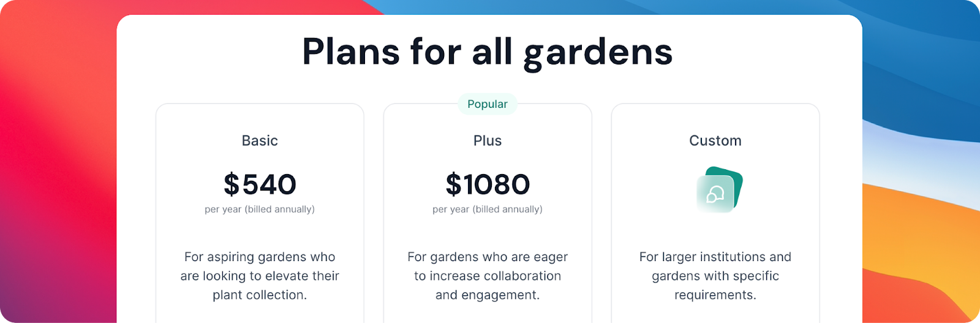Click the $1080 price figure
The image size is (980, 323).
coord(488,184)
